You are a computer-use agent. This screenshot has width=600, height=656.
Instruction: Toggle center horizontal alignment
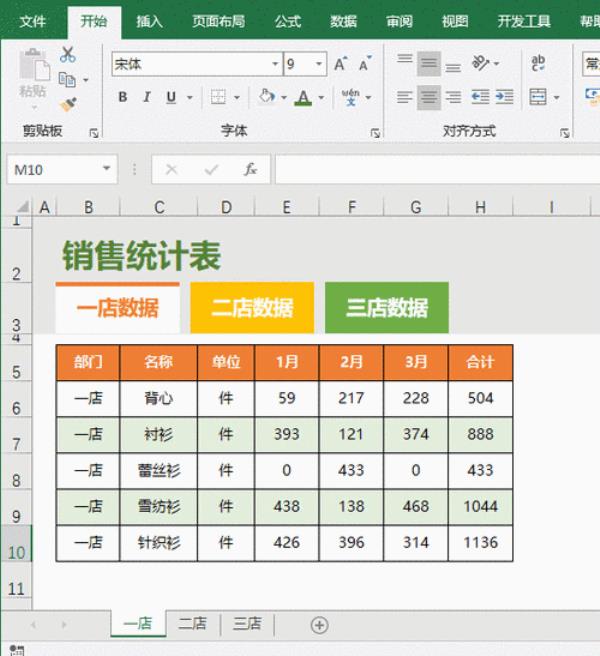pos(429,97)
